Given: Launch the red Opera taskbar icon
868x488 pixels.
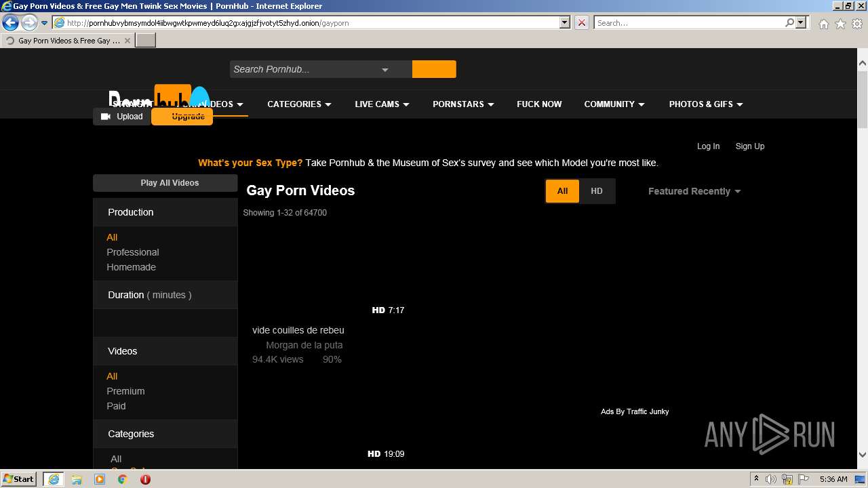Looking at the screenshot, I should coord(145,479).
